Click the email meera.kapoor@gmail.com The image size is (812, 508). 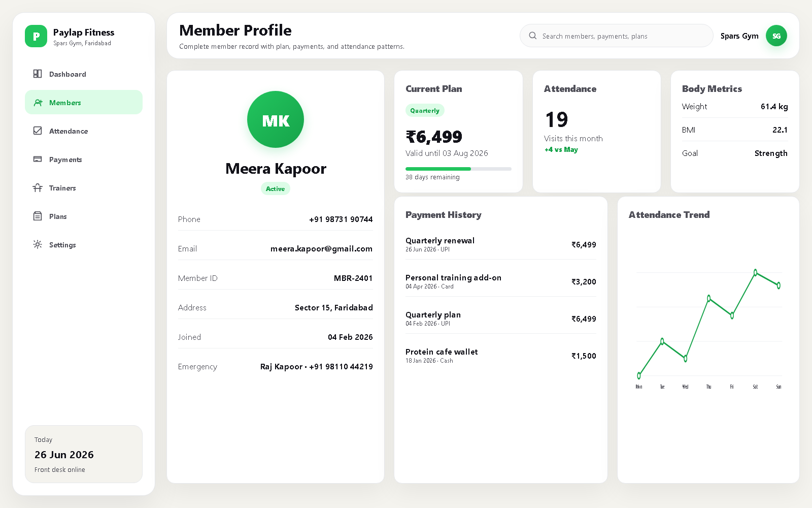point(321,248)
